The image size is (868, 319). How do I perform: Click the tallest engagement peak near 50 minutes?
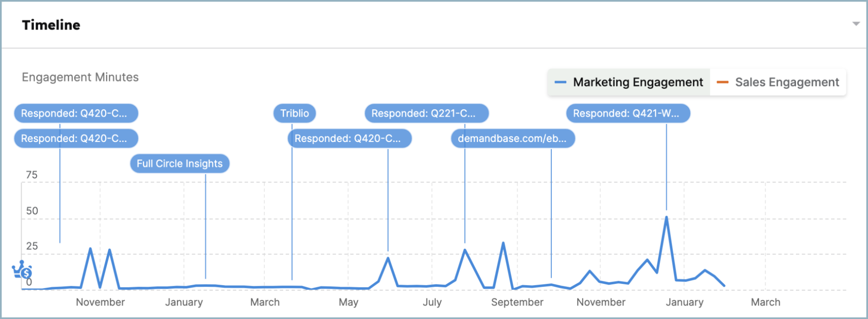tap(666, 217)
